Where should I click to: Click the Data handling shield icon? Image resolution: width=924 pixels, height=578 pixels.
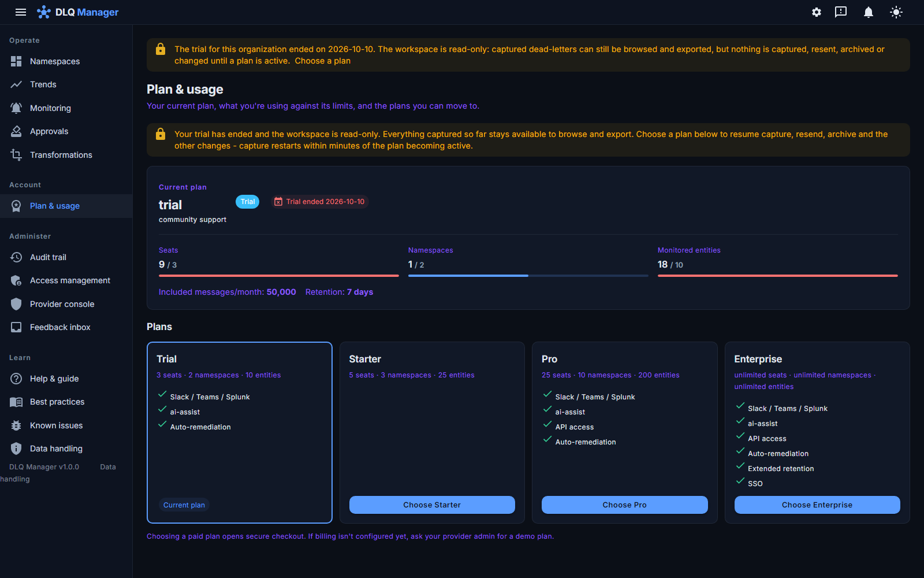[16, 449]
